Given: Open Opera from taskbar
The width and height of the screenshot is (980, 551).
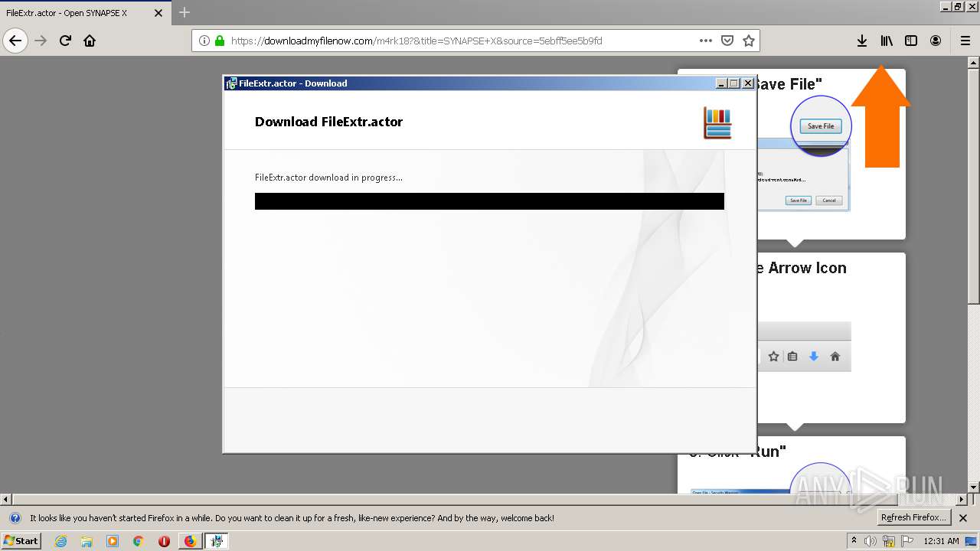Looking at the screenshot, I should (164, 541).
